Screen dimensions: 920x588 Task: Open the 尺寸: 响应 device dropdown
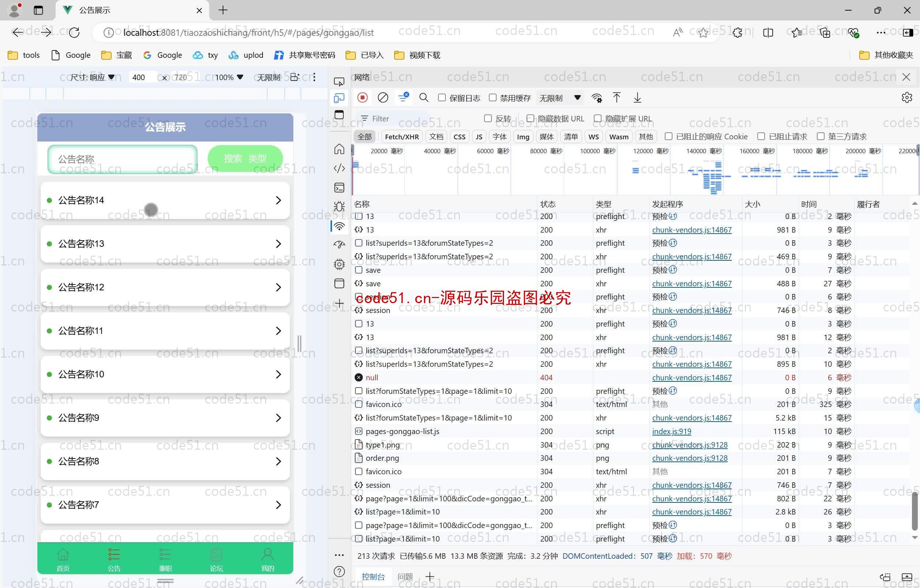(93, 77)
